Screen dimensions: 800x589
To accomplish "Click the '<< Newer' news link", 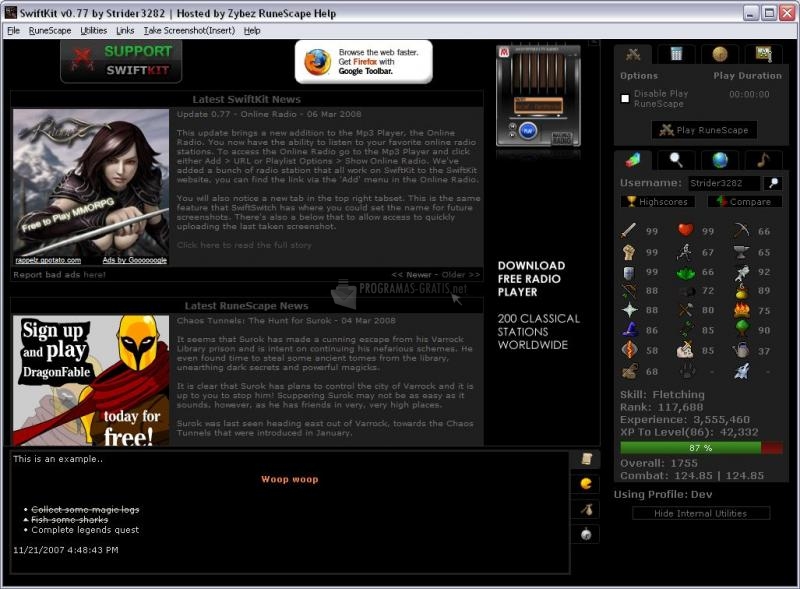I will [x=411, y=275].
